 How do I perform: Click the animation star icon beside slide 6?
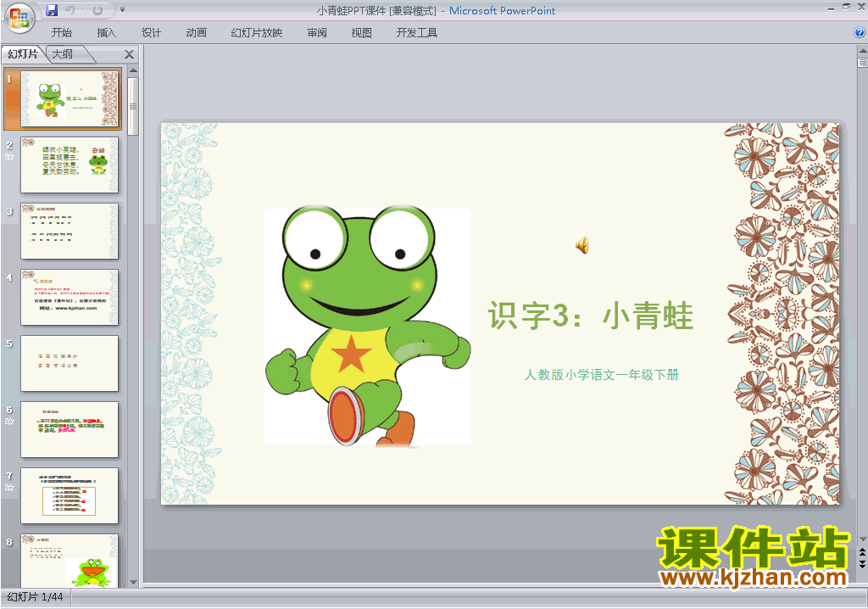tap(9, 422)
